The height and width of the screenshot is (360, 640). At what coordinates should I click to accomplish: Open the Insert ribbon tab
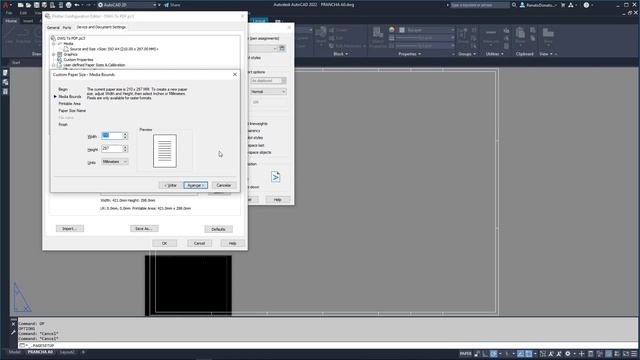click(28, 21)
